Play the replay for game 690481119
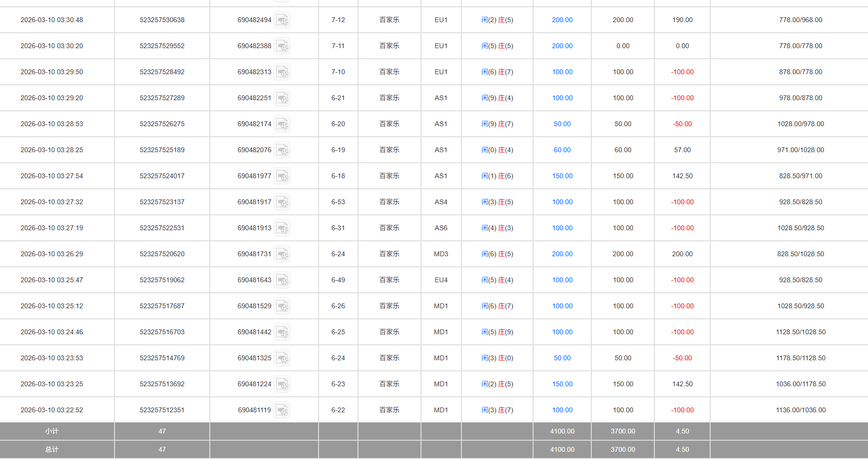This screenshot has width=868, height=459. pos(283,410)
